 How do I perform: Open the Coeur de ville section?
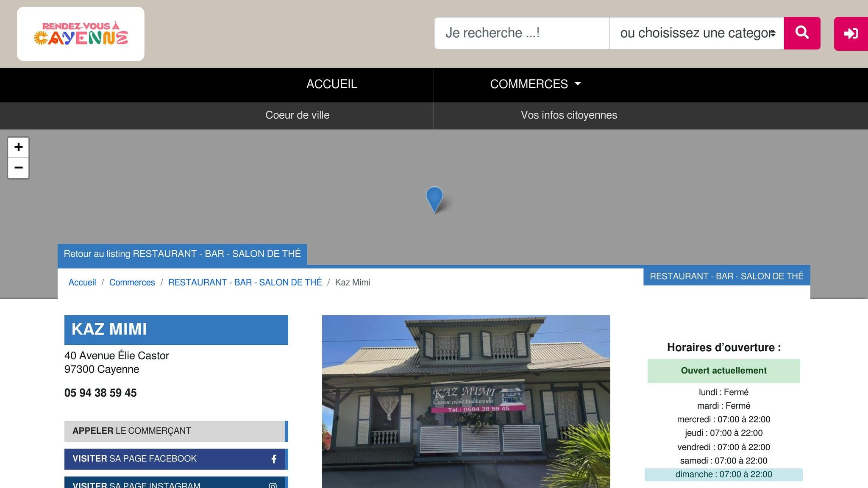[x=297, y=115]
